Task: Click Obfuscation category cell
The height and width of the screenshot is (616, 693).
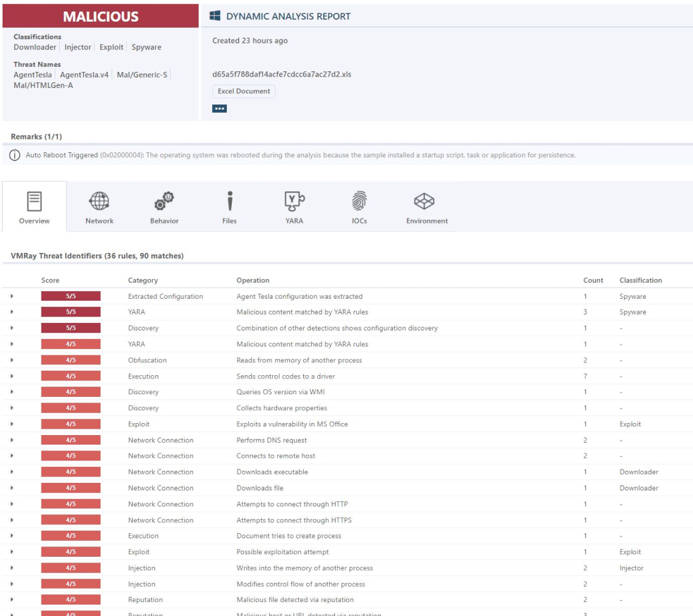Action: [x=147, y=360]
